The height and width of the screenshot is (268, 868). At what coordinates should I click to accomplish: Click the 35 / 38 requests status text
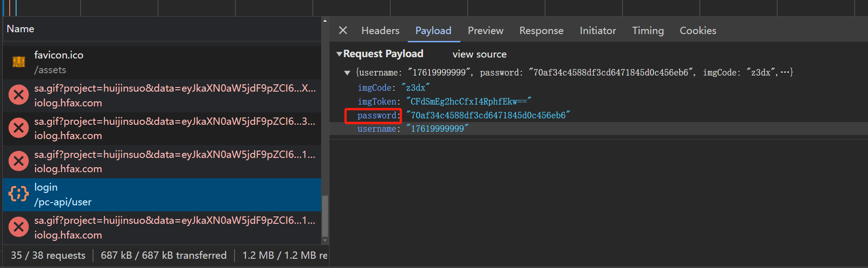48,255
